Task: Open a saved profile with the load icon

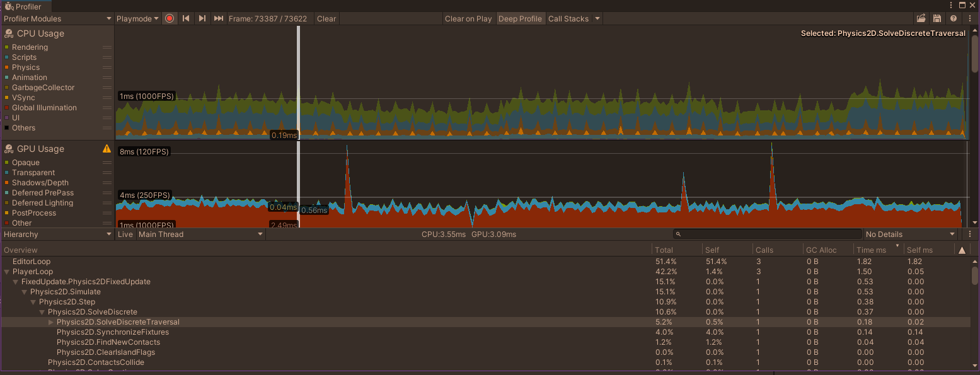Action: click(921, 18)
